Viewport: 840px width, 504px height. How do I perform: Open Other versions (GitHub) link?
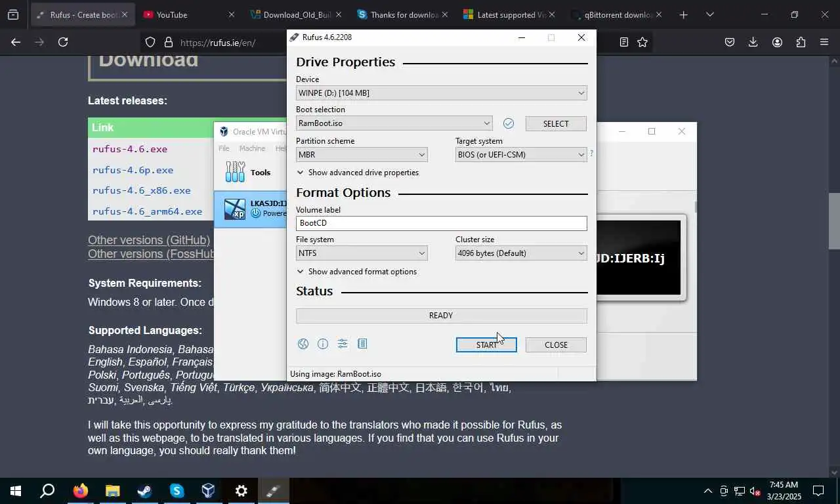(x=149, y=240)
